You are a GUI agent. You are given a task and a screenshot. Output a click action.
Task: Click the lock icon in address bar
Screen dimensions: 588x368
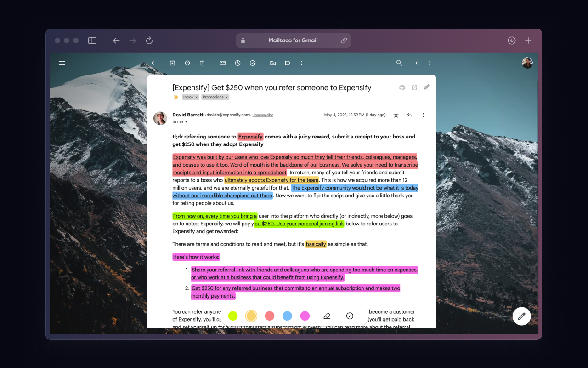(x=243, y=40)
